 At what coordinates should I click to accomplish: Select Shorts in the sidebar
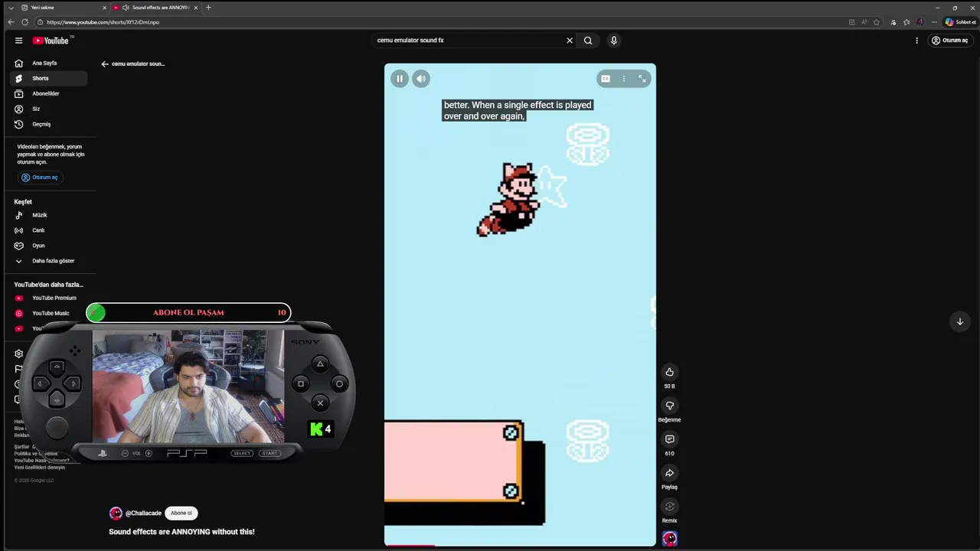(48, 78)
